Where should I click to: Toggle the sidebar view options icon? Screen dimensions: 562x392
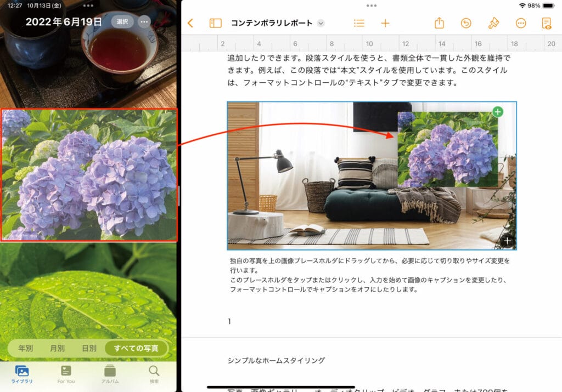(x=215, y=23)
